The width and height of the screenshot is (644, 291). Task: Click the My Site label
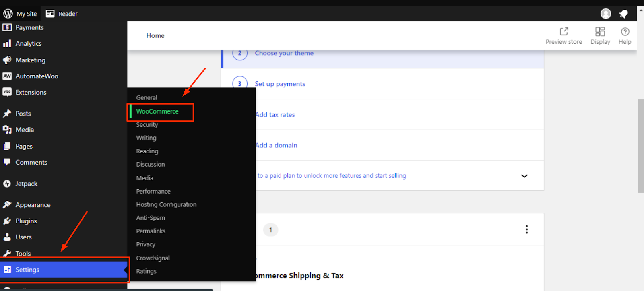pos(27,14)
